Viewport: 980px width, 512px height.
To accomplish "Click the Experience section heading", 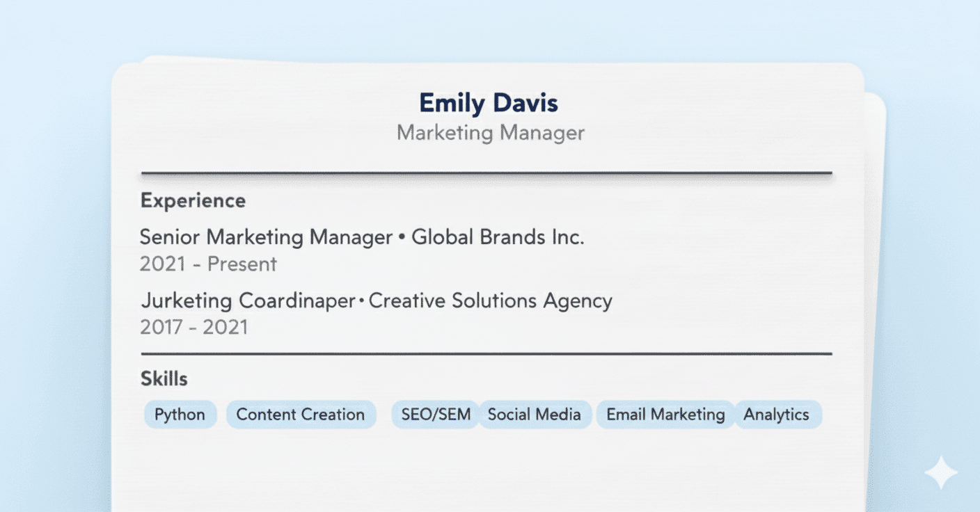I will (x=193, y=201).
